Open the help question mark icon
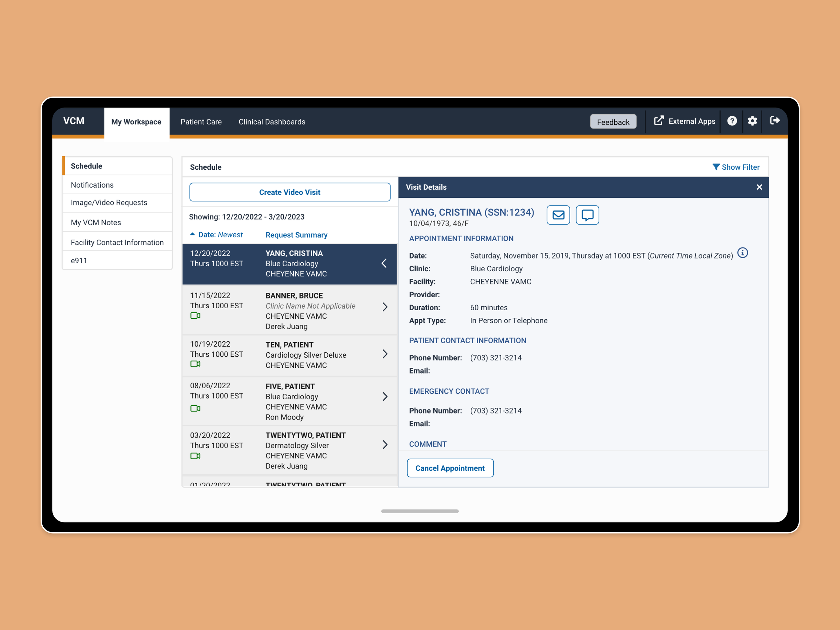840x630 pixels. 731,121
